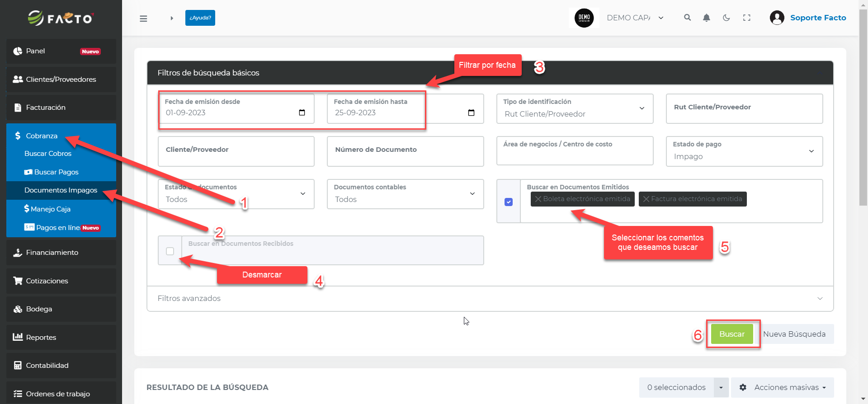The image size is (868, 404).
Task: Open Documentos contables dropdown
Action: (x=405, y=194)
